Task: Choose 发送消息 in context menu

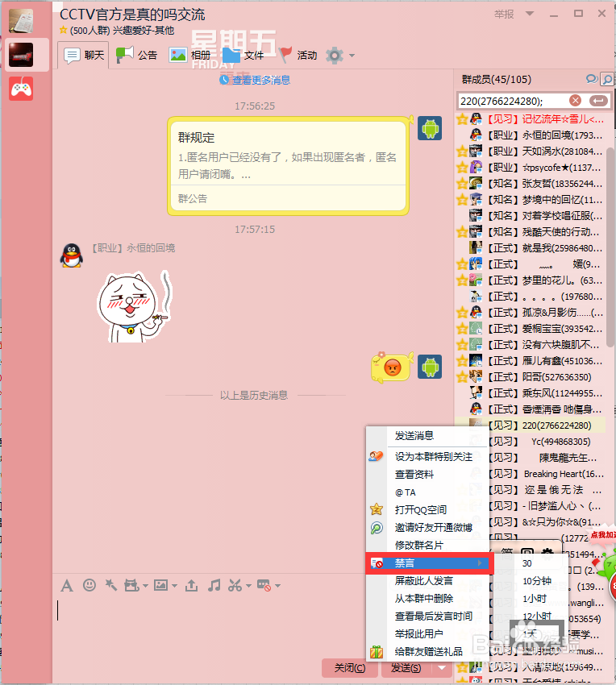Action: click(x=414, y=435)
